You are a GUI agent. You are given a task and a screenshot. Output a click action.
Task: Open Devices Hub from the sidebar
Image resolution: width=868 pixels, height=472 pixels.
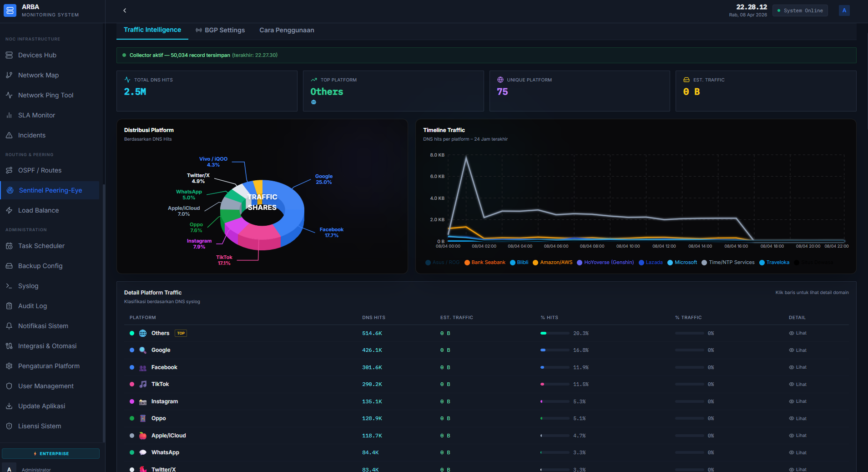[50, 55]
